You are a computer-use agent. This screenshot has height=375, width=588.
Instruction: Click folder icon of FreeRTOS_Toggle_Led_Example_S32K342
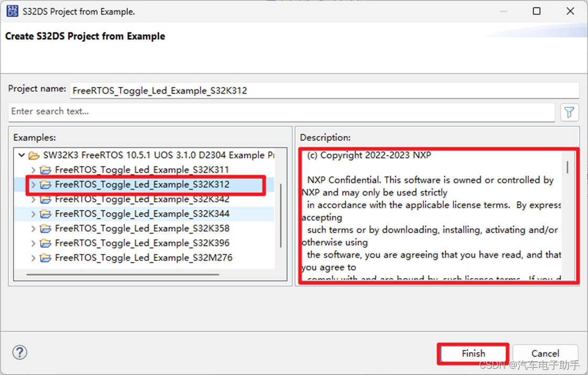(x=46, y=199)
